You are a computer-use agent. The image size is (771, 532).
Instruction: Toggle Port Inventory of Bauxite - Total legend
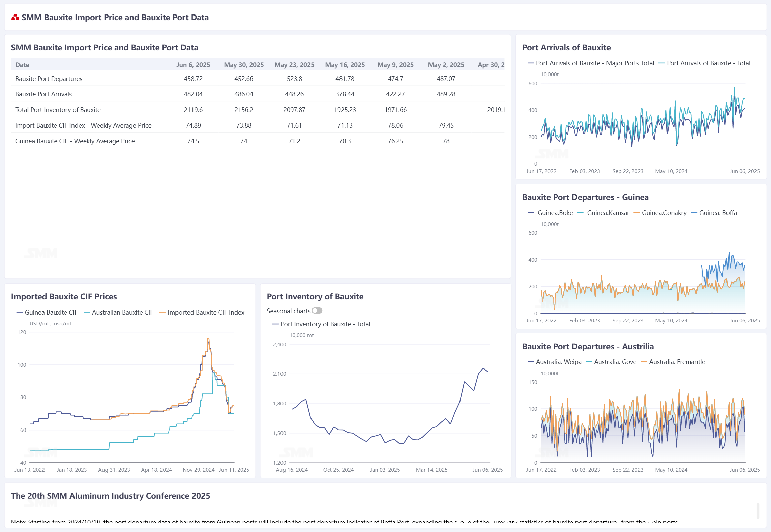pyautogui.click(x=321, y=324)
